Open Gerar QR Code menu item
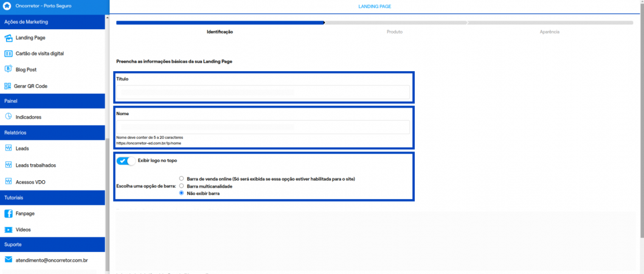This screenshot has width=644, height=274. point(31,86)
